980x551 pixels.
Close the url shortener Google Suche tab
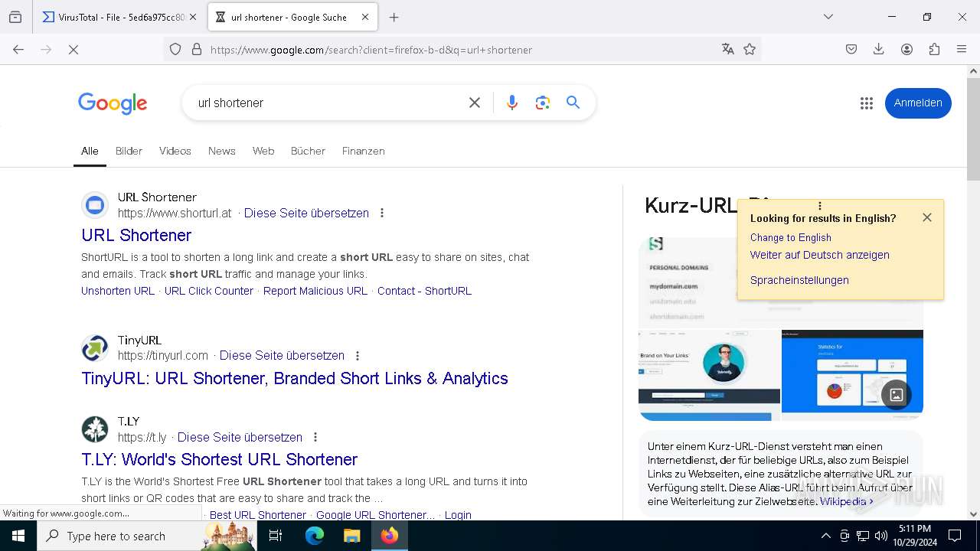[x=365, y=17]
